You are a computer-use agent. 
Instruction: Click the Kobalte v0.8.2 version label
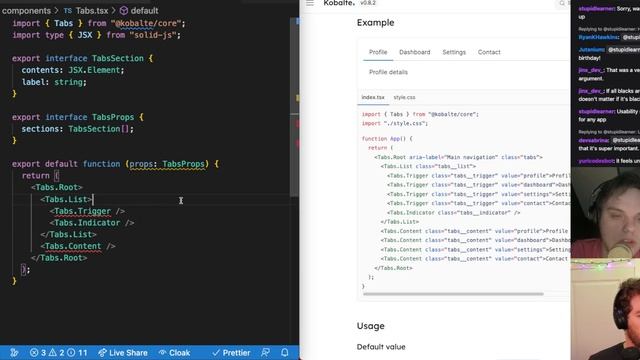(368, 3)
